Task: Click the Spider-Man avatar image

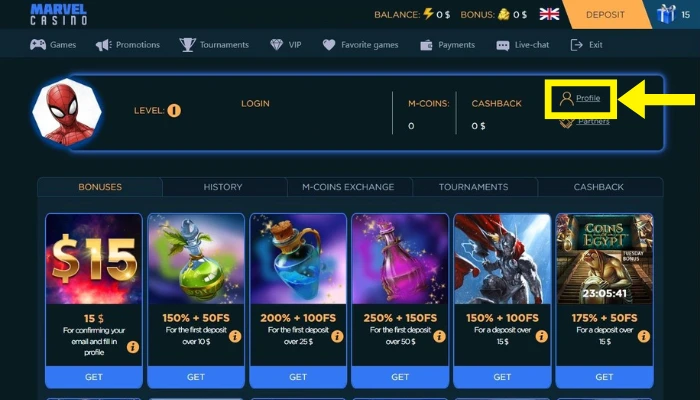Action: tap(67, 112)
